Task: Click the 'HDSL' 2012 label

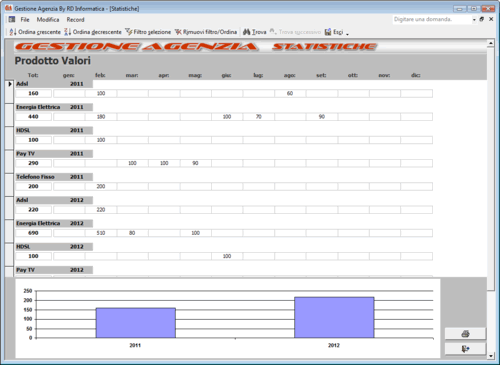Action: coord(23,247)
